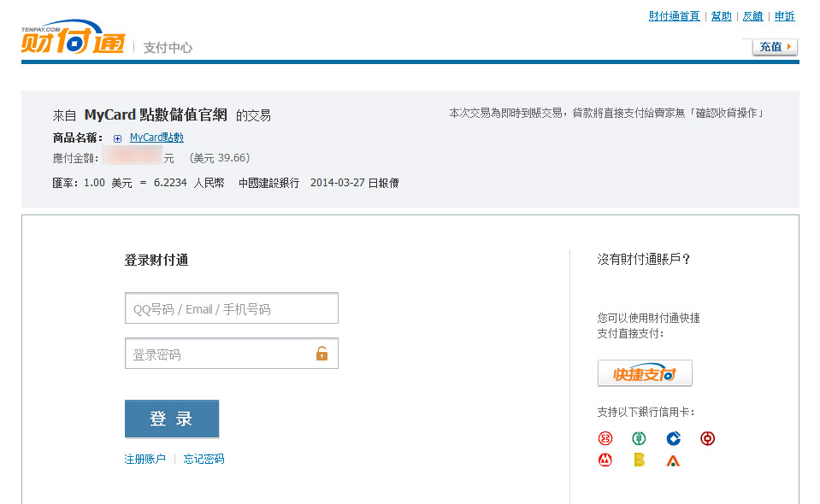Viewport: 820px width, 504px height.
Task: Click the Tenpay 财付通 logo
Action: (73, 37)
